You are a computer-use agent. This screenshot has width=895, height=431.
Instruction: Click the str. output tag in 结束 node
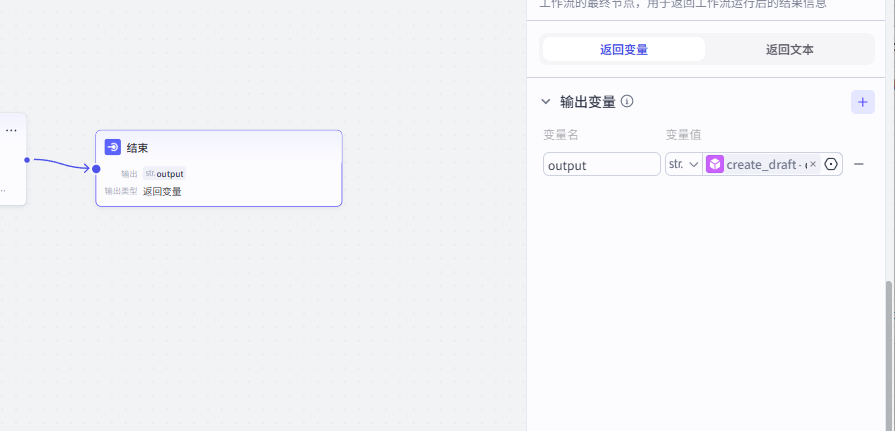tap(164, 173)
